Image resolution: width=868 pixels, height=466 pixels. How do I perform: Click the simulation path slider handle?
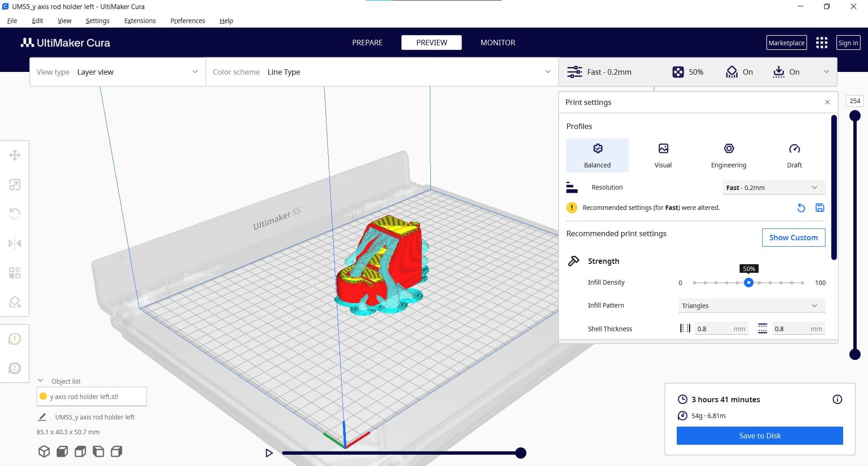click(521, 453)
